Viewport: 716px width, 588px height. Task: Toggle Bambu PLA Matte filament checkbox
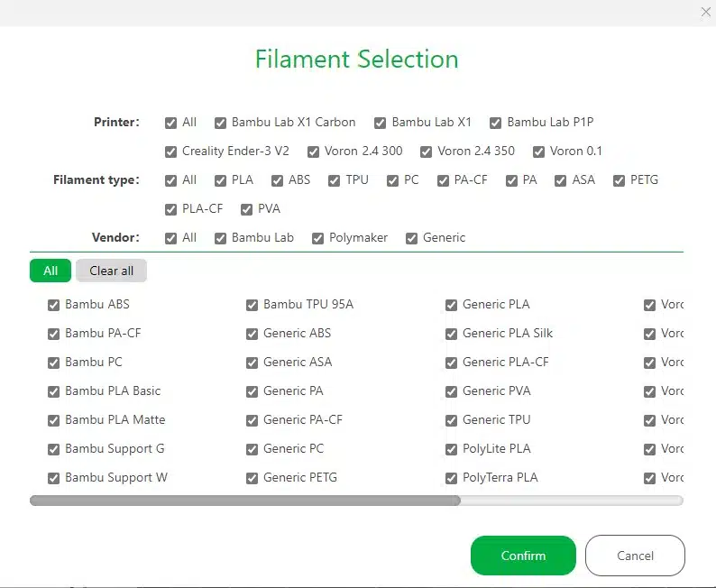click(53, 420)
